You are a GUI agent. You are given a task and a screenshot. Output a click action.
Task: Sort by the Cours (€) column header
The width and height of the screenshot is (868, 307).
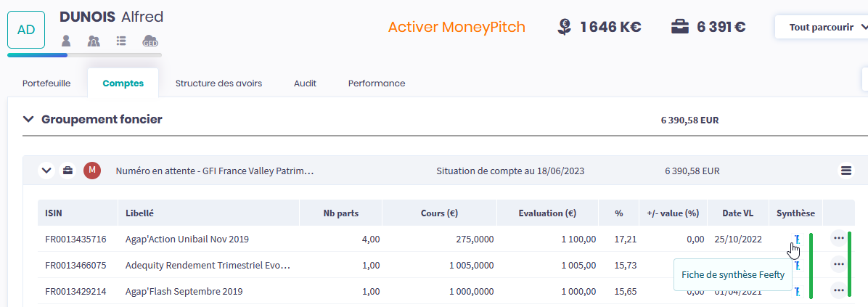click(440, 213)
